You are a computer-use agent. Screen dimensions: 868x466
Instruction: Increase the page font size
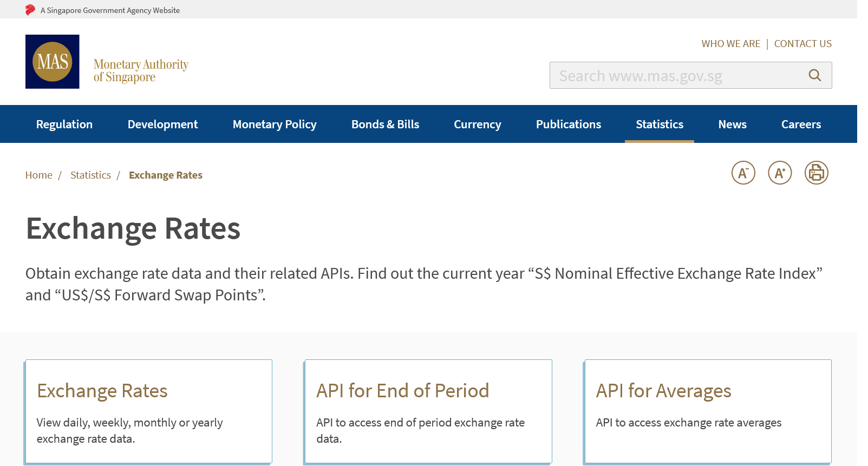click(780, 173)
